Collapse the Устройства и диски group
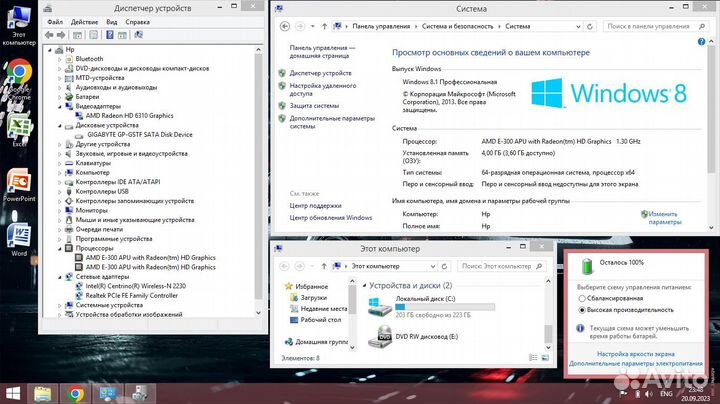720x404 pixels. (x=365, y=286)
